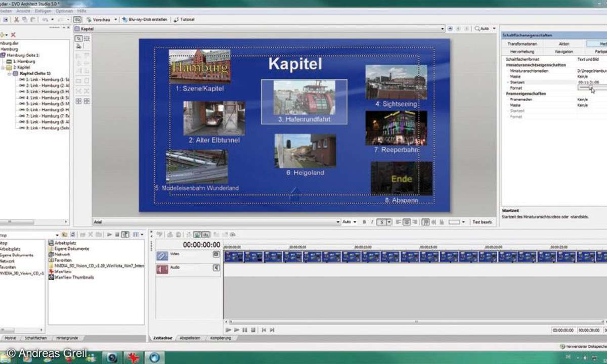Open the Einfügen menu

pyautogui.click(x=43, y=11)
